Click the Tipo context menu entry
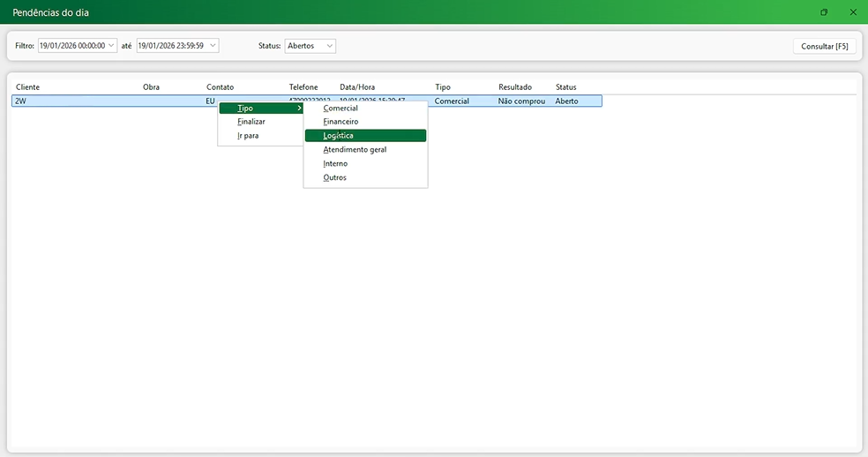The image size is (868, 457). pyautogui.click(x=245, y=108)
